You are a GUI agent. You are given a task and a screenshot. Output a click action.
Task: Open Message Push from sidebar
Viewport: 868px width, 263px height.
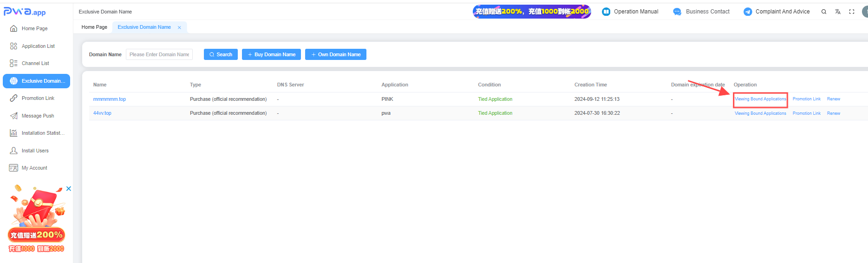click(x=38, y=116)
